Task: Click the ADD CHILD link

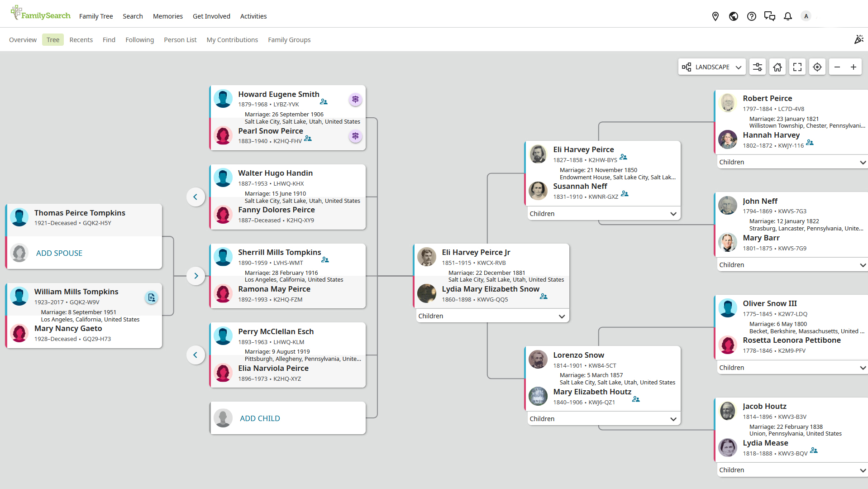Action: (x=260, y=418)
